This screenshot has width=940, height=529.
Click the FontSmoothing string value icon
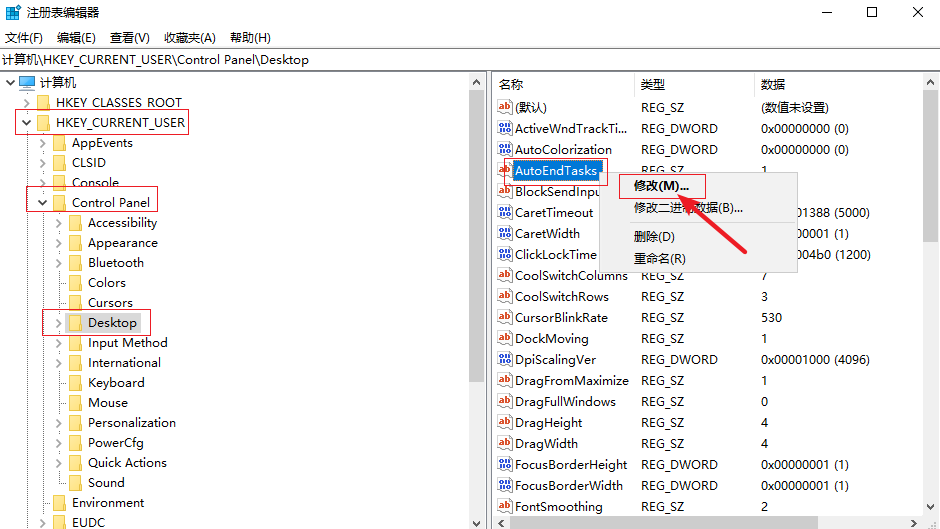tap(505, 507)
